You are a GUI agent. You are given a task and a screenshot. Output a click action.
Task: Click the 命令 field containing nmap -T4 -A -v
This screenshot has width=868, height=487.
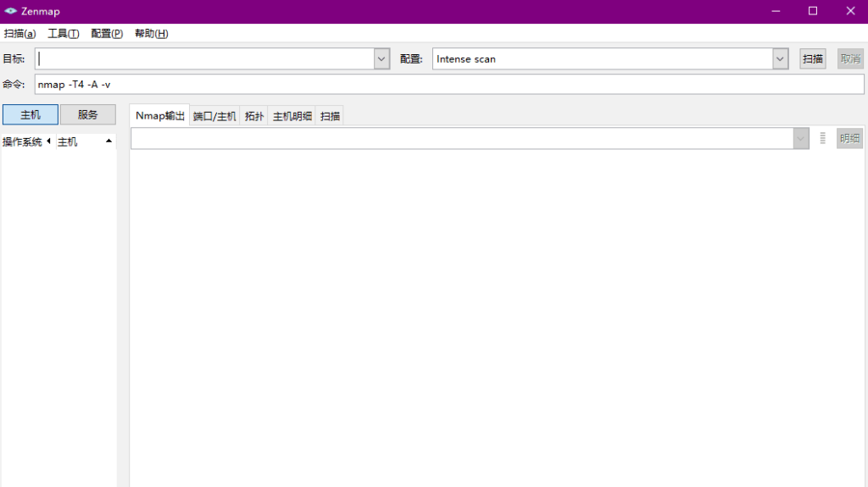(x=449, y=84)
